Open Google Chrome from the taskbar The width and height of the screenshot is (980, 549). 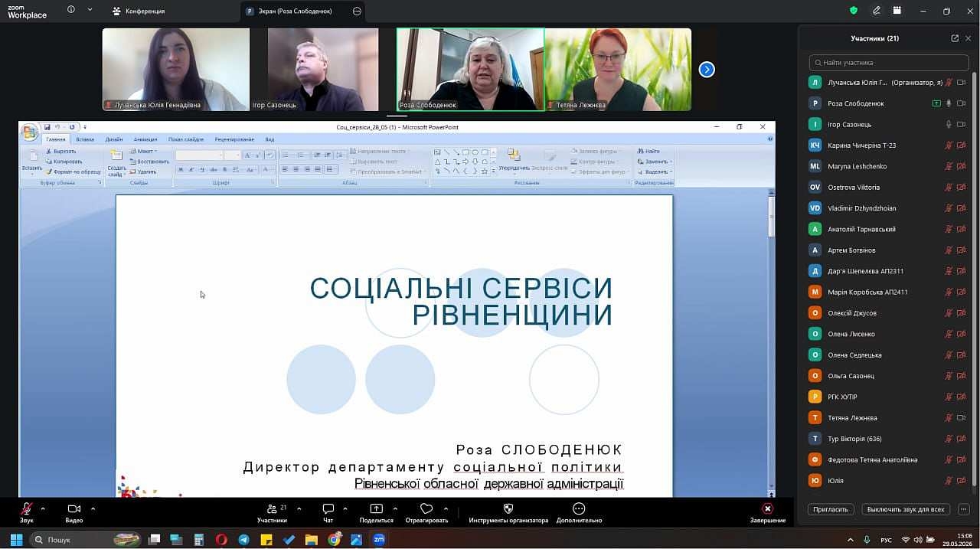click(334, 540)
